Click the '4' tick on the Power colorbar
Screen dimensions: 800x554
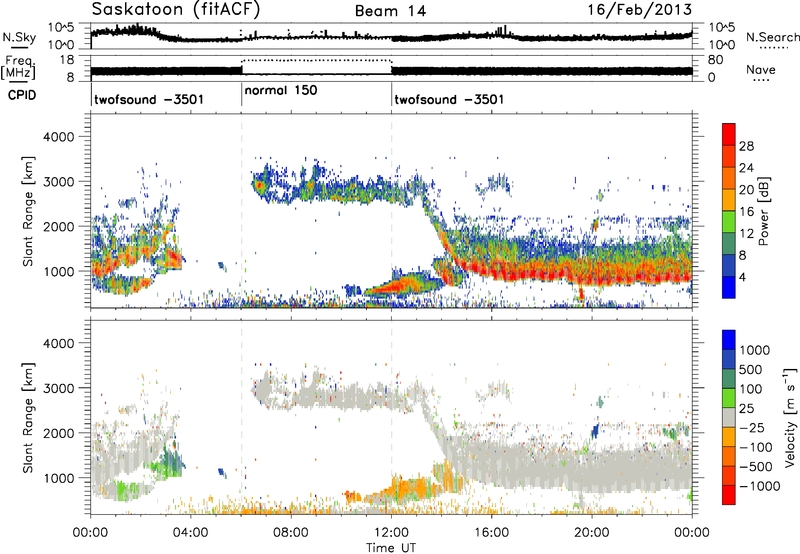click(742, 278)
